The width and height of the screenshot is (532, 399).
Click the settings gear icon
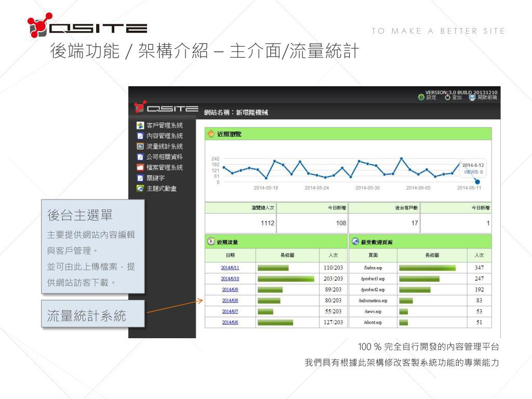click(421, 97)
